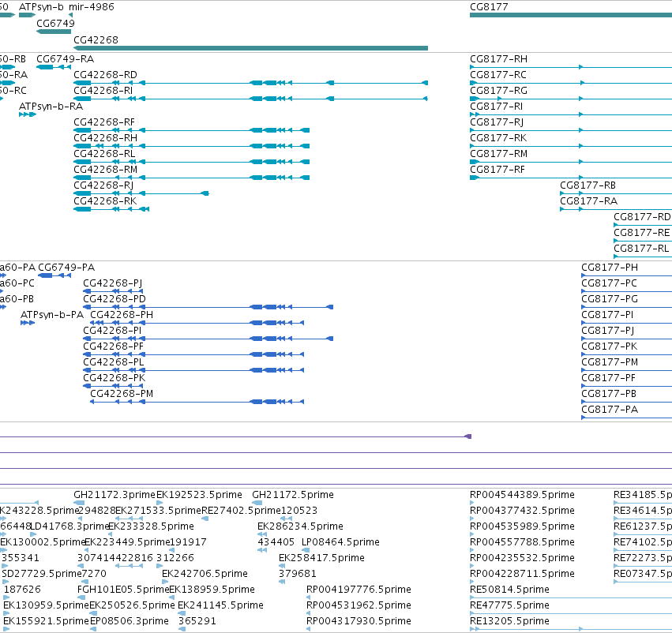Click the ATPsyn-b-RA transcript label
Image resolution: width=672 pixels, height=633 pixels.
51,107
